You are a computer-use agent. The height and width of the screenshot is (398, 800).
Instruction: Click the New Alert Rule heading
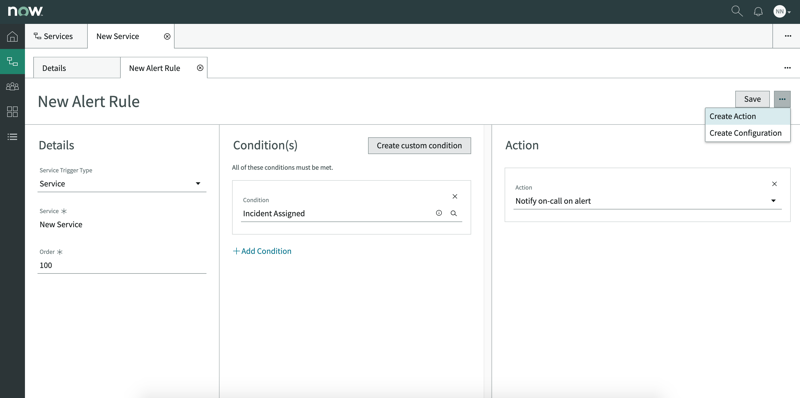click(89, 101)
